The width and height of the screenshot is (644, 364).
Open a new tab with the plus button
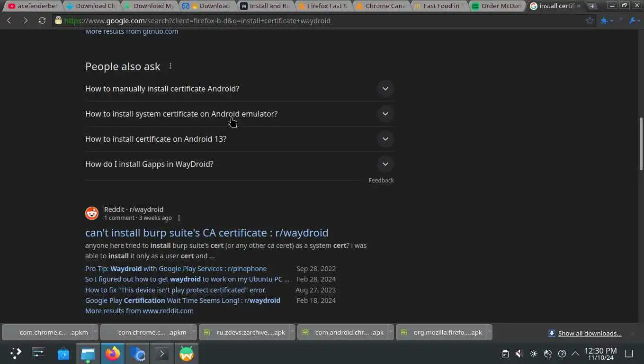coord(592,6)
